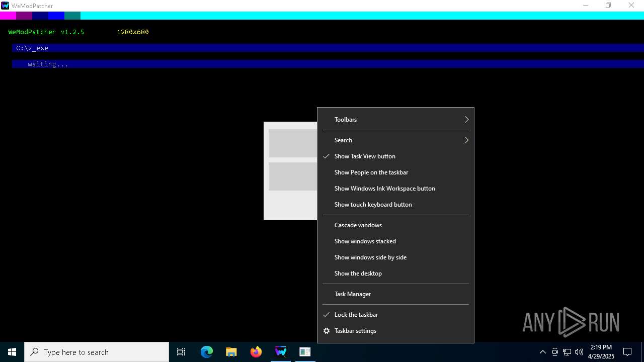
Task: Enable Show Windows Ink Workspace button
Action: tap(395, 189)
